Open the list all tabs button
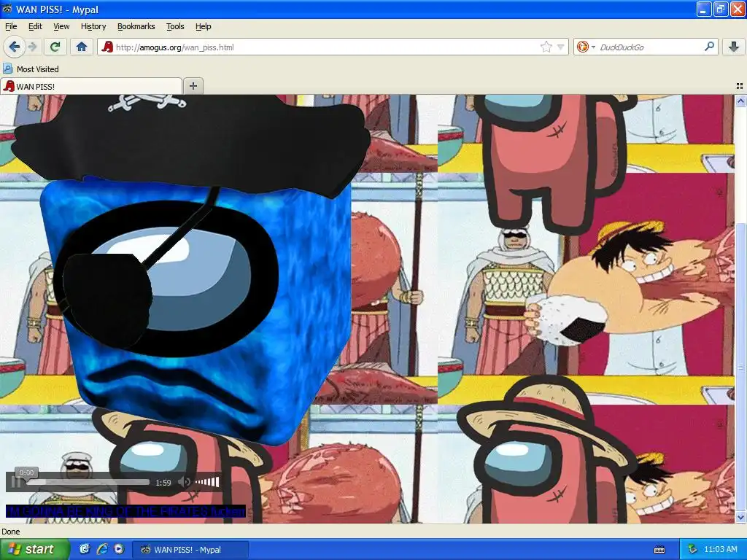 coord(740,86)
